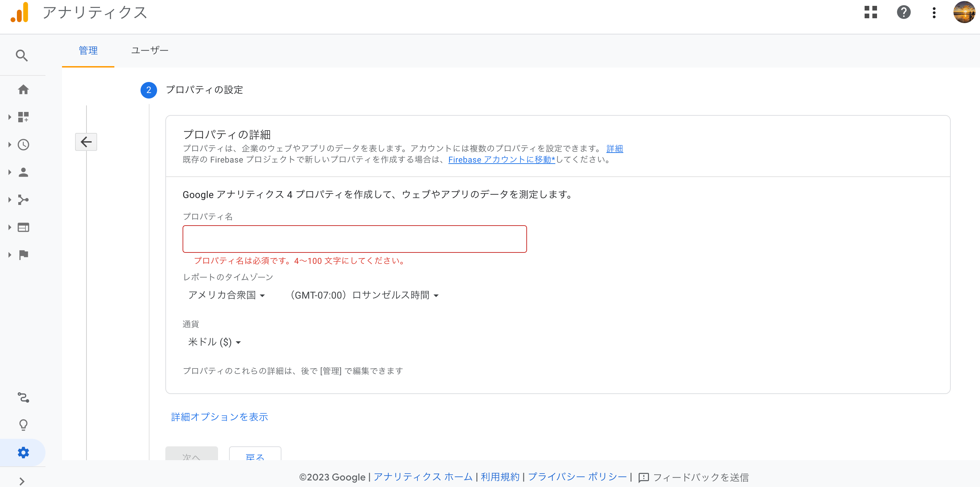Open the ロサンゼルス時間 timezone dropdown
Image resolution: width=980 pixels, height=487 pixels.
[x=364, y=295]
